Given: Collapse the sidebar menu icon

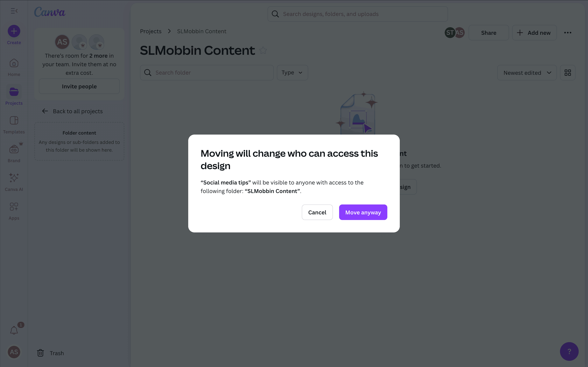Looking at the screenshot, I should coord(14,11).
